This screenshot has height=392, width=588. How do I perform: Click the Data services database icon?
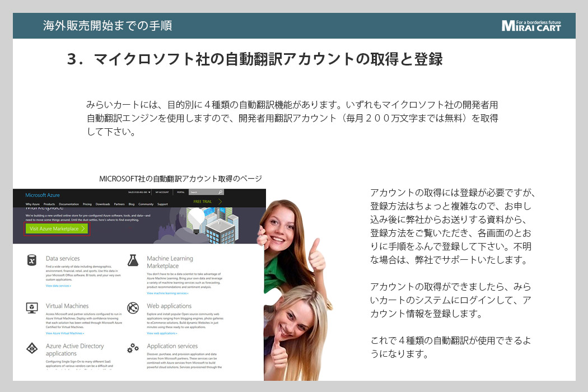click(32, 260)
